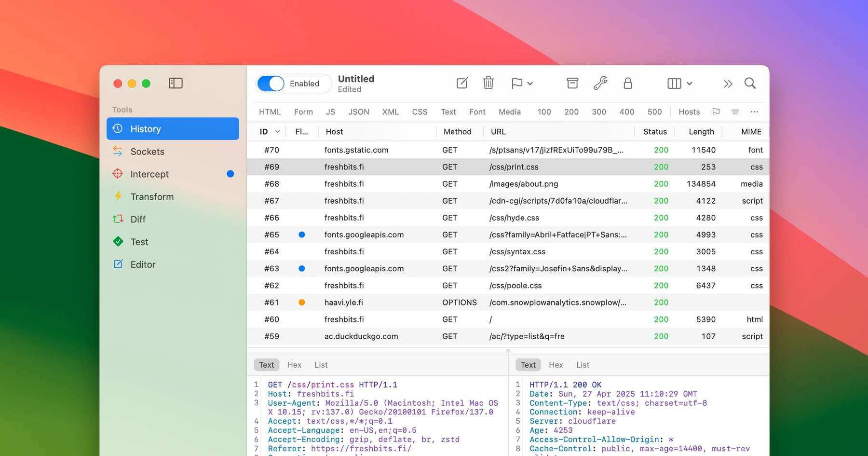Open the Diff tool
The image size is (868, 456).
click(137, 219)
